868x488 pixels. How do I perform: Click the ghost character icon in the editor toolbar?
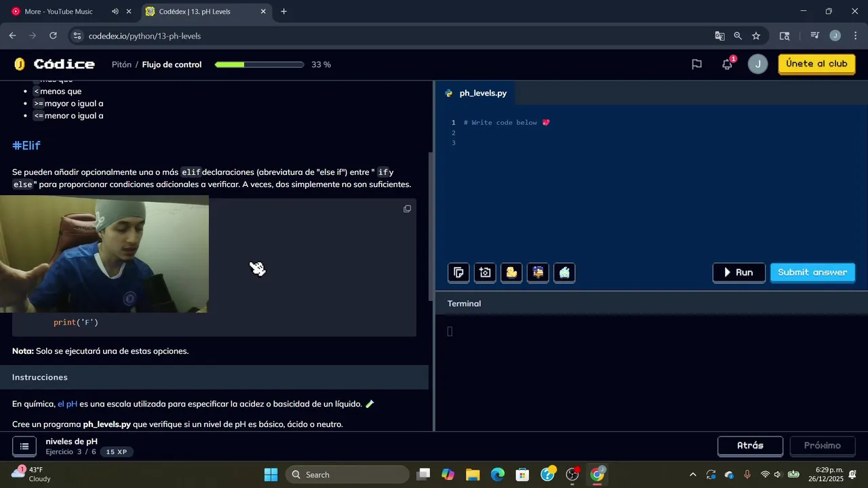[x=564, y=272]
